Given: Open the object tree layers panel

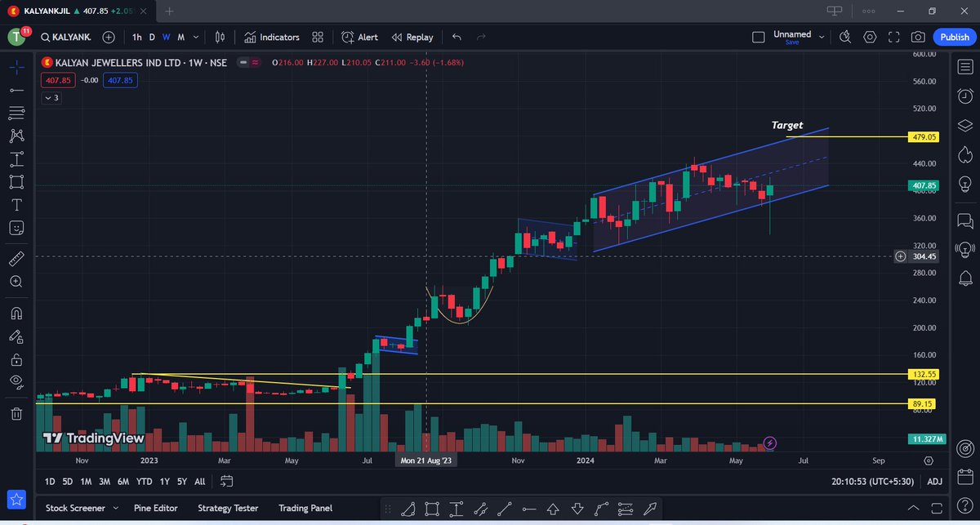Looking at the screenshot, I should (x=964, y=125).
